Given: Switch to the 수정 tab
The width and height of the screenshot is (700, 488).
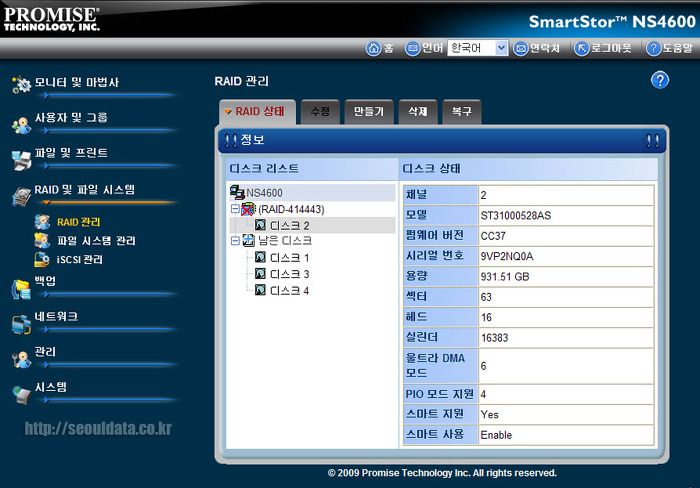Looking at the screenshot, I should tap(320, 112).
